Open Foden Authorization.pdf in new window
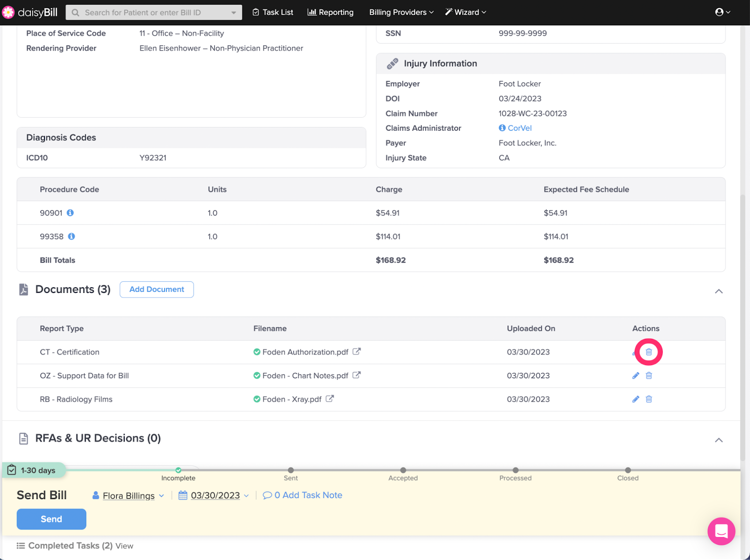The height and width of the screenshot is (560, 750). point(357,351)
